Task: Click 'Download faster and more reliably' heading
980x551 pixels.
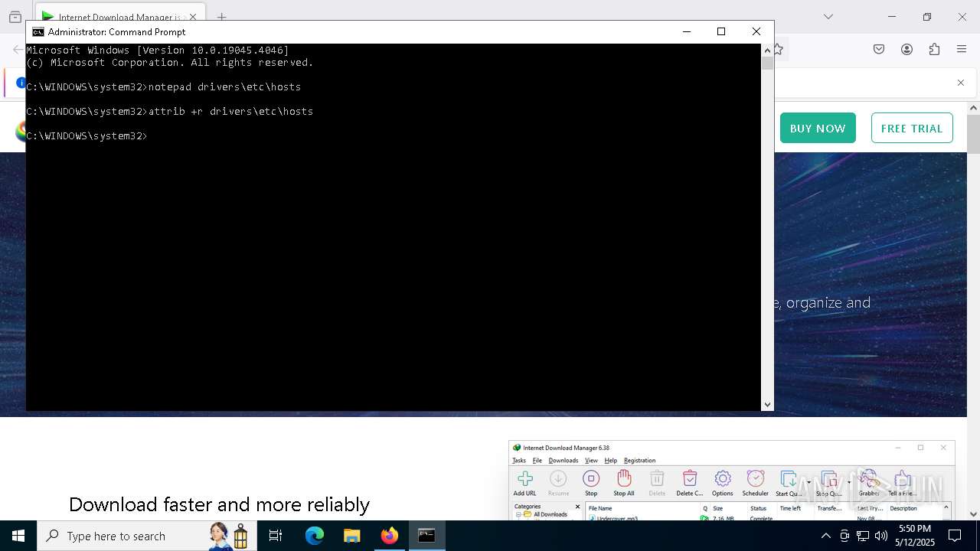Action: [x=219, y=504]
